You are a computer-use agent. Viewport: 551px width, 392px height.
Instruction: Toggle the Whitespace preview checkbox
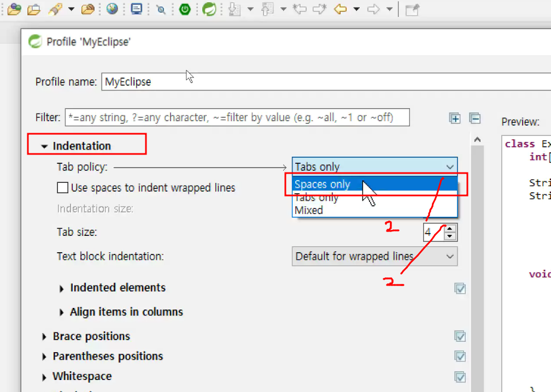click(460, 377)
